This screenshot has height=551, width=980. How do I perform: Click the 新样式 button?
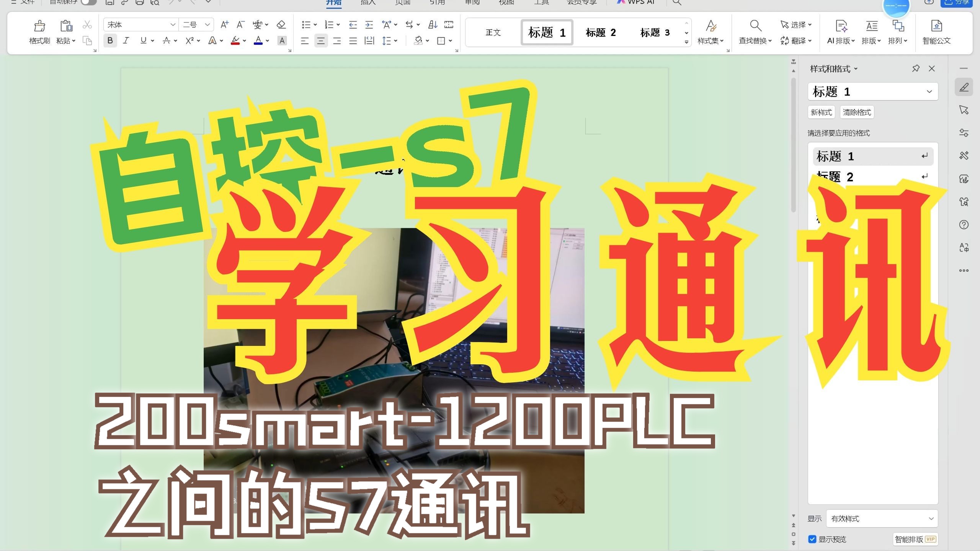822,112
